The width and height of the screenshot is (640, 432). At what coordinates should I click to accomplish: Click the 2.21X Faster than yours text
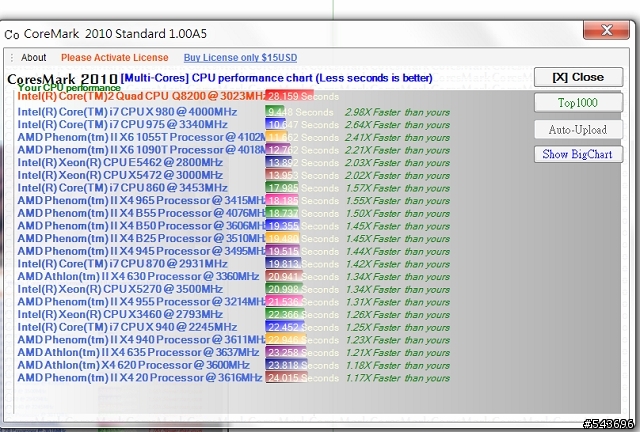pos(398,150)
